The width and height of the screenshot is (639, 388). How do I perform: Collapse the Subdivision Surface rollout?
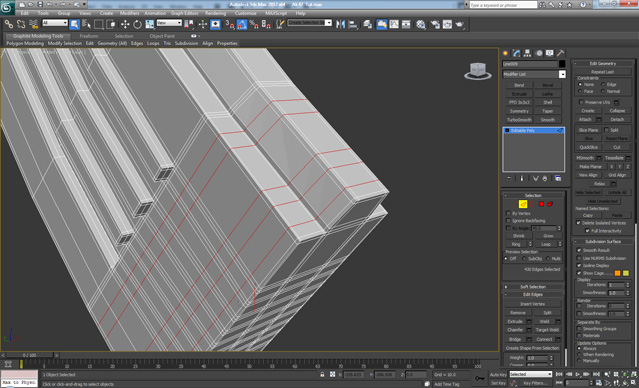tap(603, 242)
